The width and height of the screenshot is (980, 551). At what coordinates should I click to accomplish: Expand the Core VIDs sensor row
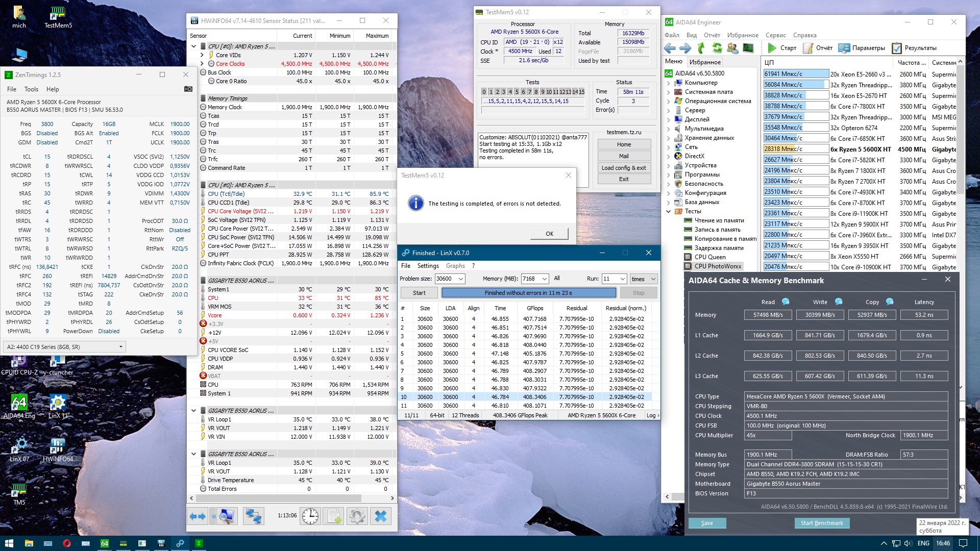(202, 55)
